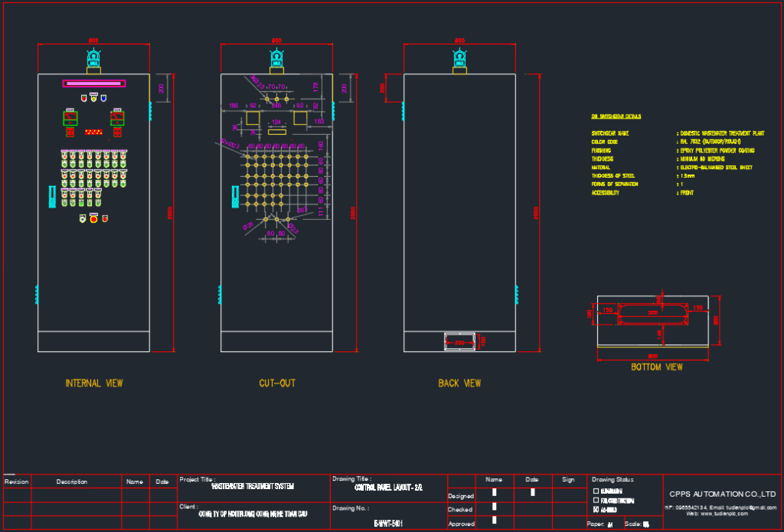Check the second Drawing Status checkbox
This screenshot has height=532, width=784.
[x=596, y=500]
